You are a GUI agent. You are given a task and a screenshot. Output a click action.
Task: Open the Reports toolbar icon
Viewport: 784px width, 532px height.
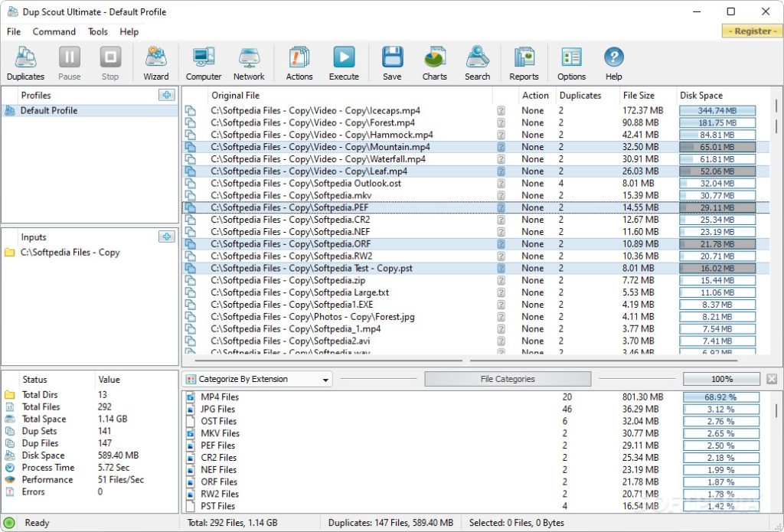tap(524, 63)
